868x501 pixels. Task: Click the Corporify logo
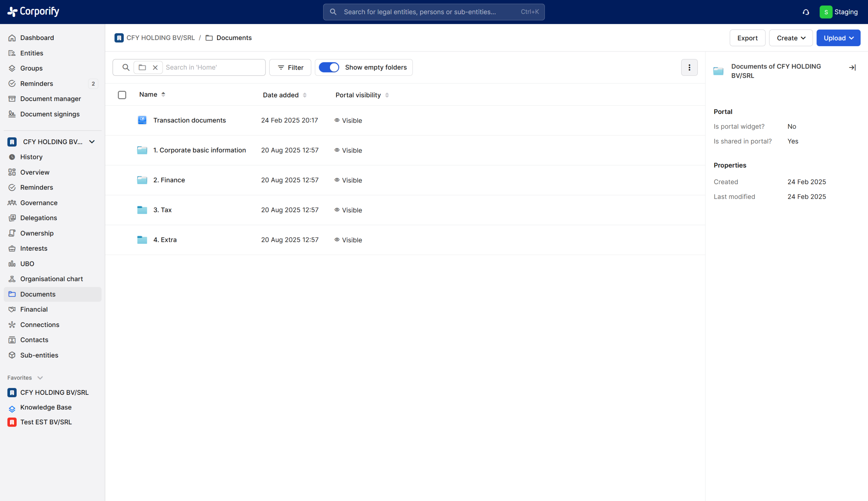[x=33, y=12]
